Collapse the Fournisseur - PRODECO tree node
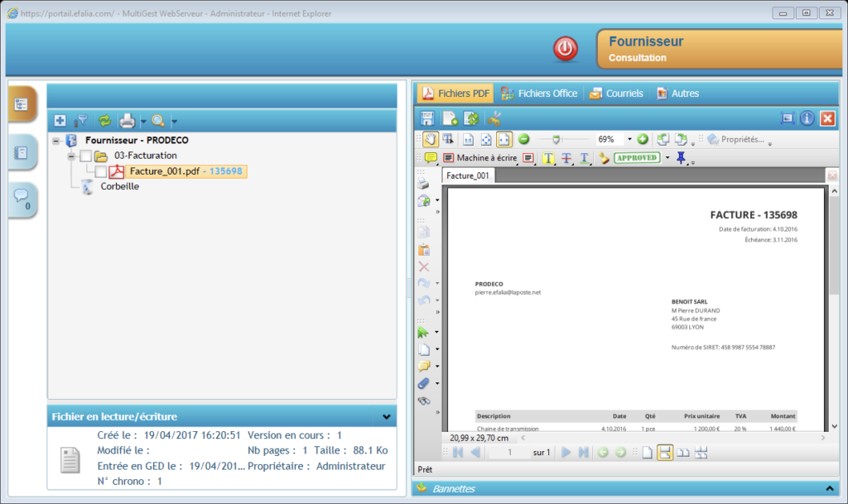 point(55,141)
